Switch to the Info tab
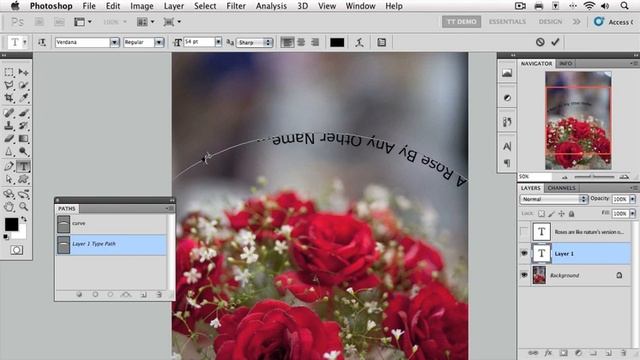 pos(565,64)
